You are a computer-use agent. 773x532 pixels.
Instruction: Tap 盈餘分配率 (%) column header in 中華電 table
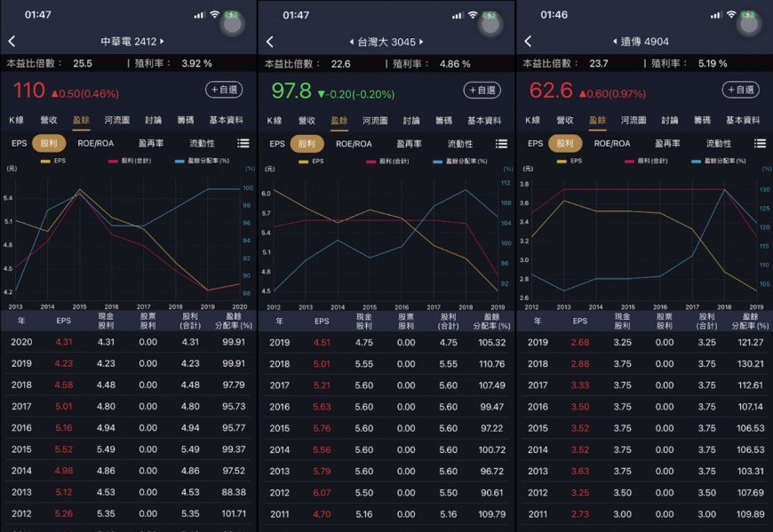pyautogui.click(x=234, y=321)
